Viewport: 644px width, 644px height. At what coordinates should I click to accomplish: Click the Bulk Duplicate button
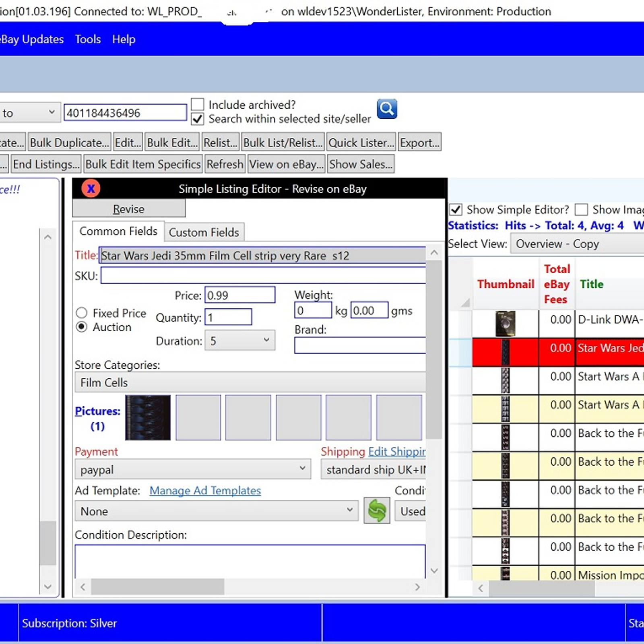[x=69, y=142]
